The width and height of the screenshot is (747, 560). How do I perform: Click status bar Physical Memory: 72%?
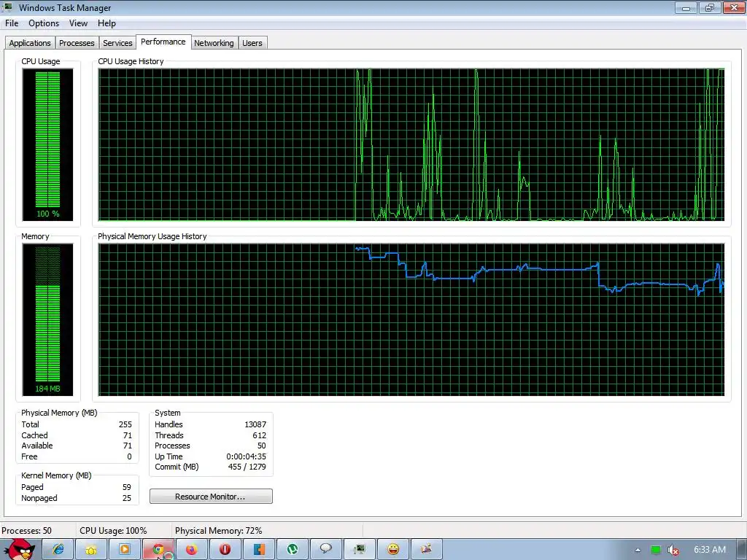[219, 531]
